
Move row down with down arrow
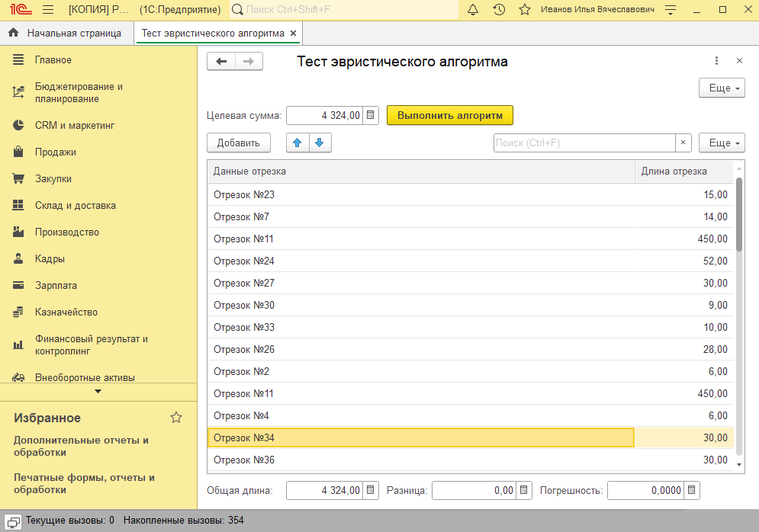coord(320,143)
